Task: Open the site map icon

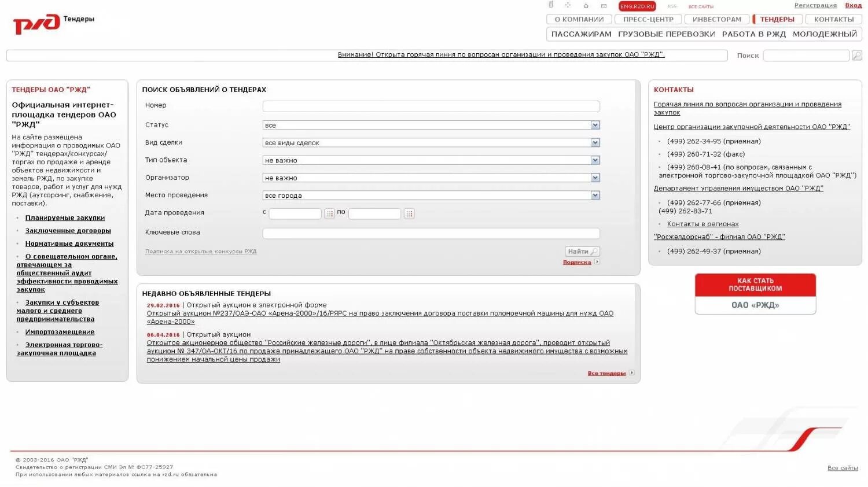Action: coord(568,5)
